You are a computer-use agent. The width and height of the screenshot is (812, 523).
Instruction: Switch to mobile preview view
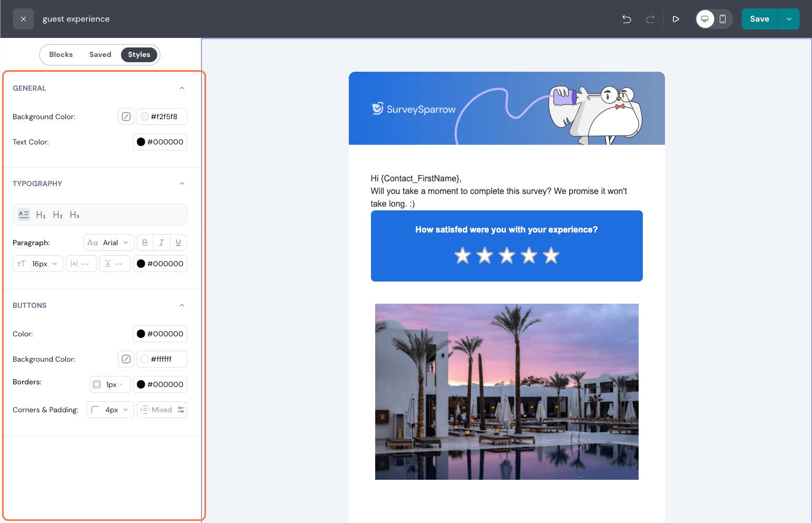pos(723,19)
